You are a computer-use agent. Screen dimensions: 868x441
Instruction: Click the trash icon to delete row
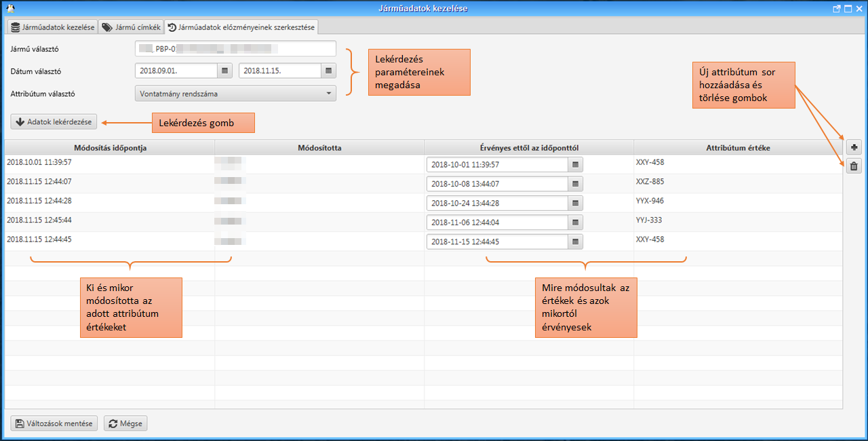[854, 166]
